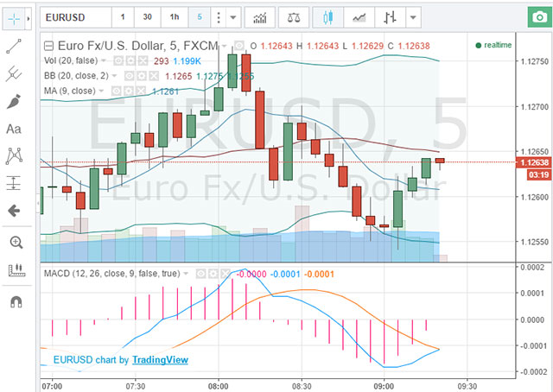Open the Vol (20, false) dropdown
Screen dimensions: 553x392
click(104, 60)
